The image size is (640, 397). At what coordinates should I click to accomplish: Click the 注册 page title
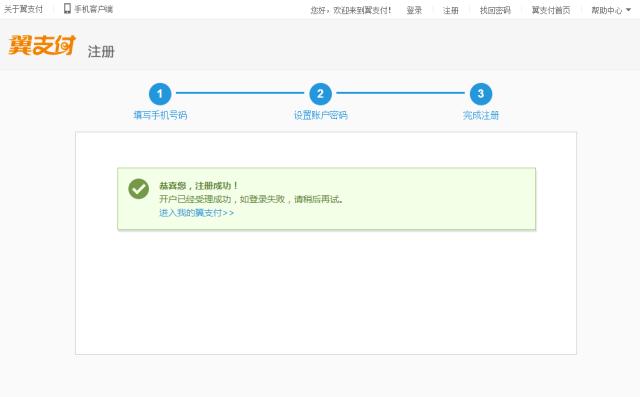pos(101,52)
